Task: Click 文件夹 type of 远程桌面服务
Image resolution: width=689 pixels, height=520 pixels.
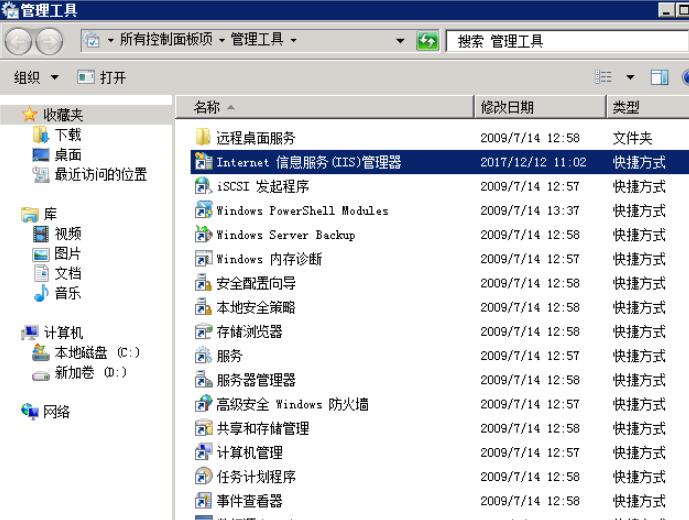Action: tap(632, 138)
